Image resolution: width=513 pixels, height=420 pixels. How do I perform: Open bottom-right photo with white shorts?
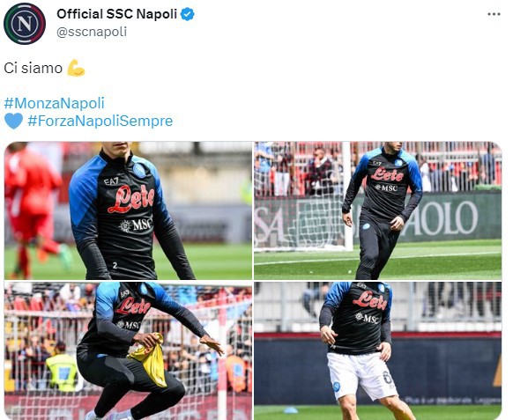tap(378, 350)
